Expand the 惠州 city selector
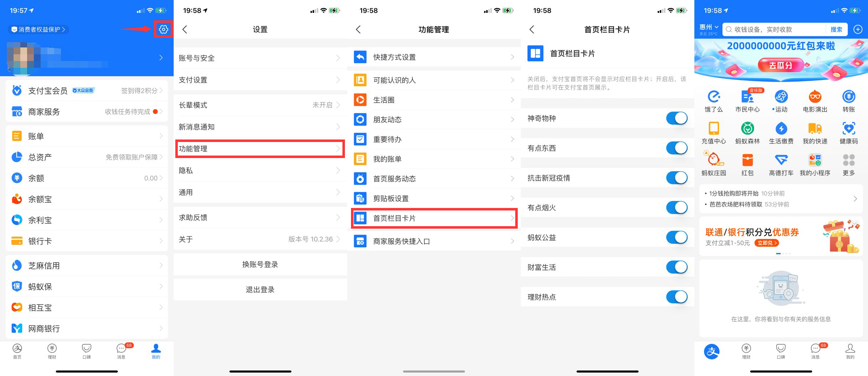 coord(709,27)
